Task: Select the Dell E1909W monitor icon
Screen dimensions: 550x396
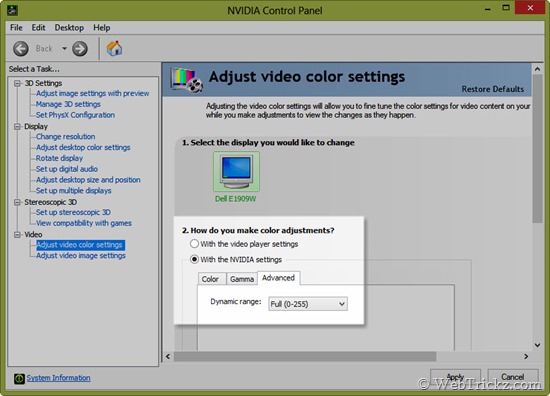Action: [236, 172]
